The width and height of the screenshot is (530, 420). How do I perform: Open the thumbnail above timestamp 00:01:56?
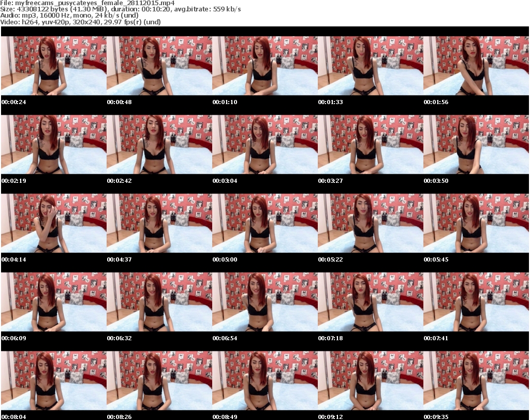tap(476, 66)
